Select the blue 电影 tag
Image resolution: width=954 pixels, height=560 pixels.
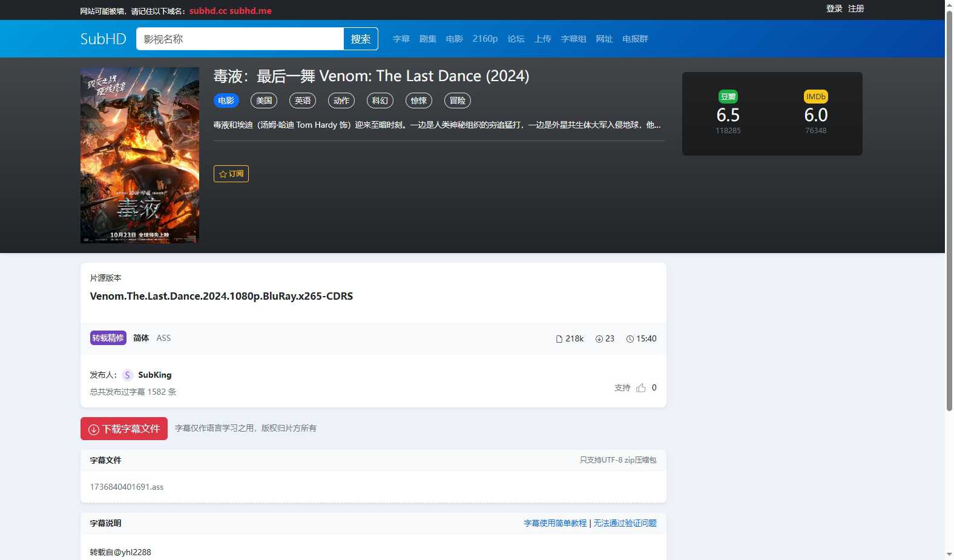[226, 100]
